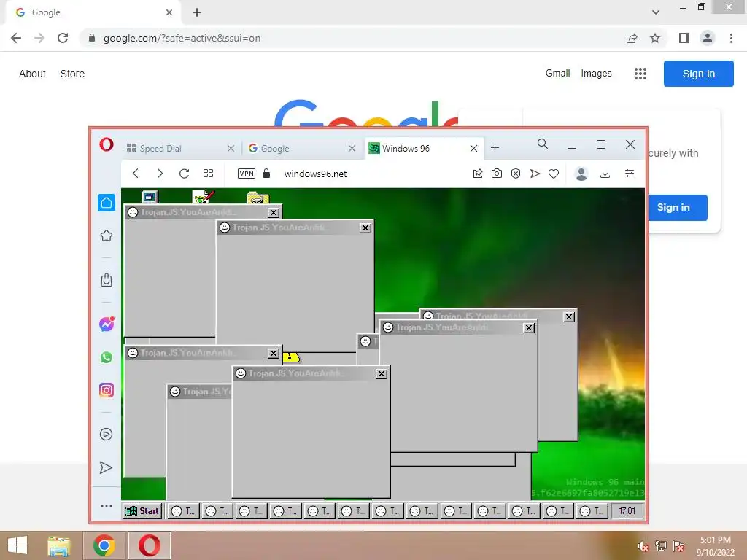Open Chrome three-dot menu
The height and width of the screenshot is (560, 747).
[x=731, y=38]
